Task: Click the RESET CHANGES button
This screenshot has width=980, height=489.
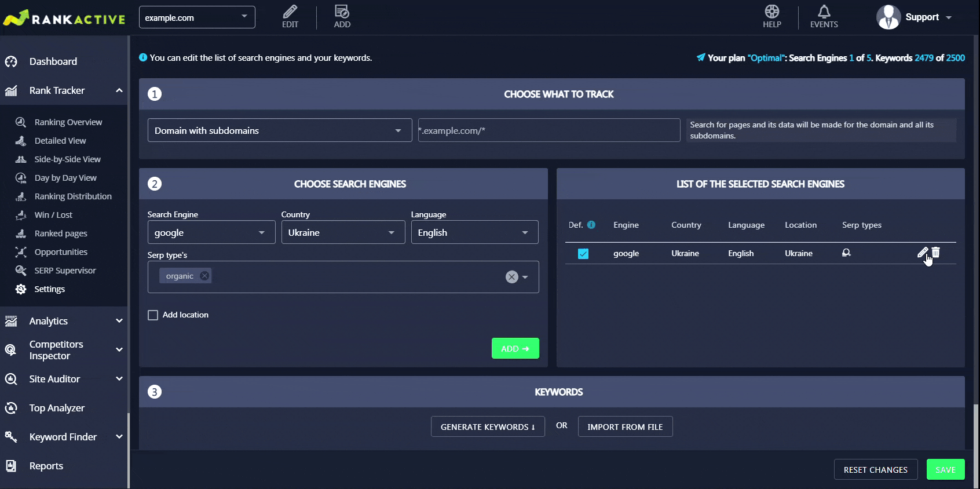Action: click(876, 469)
